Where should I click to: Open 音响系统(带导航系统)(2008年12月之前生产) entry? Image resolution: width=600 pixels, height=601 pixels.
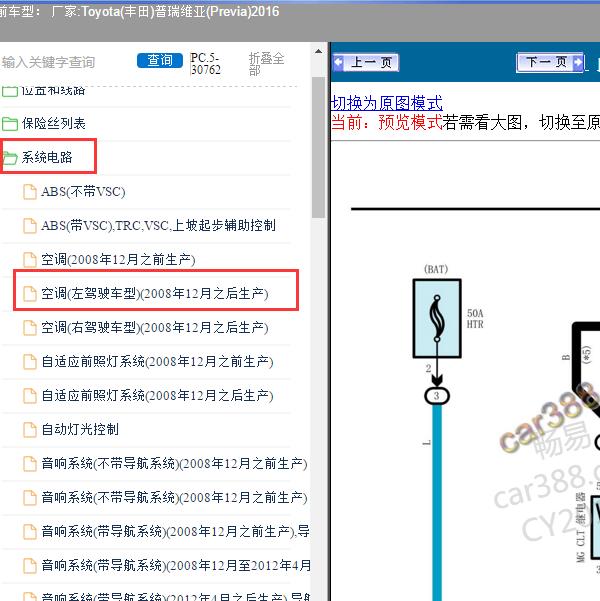(176, 532)
